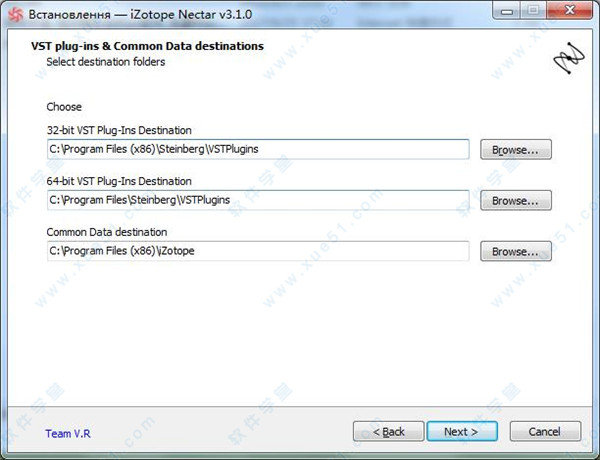Minimize the installer window
The image size is (600, 460).
click(507, 11)
